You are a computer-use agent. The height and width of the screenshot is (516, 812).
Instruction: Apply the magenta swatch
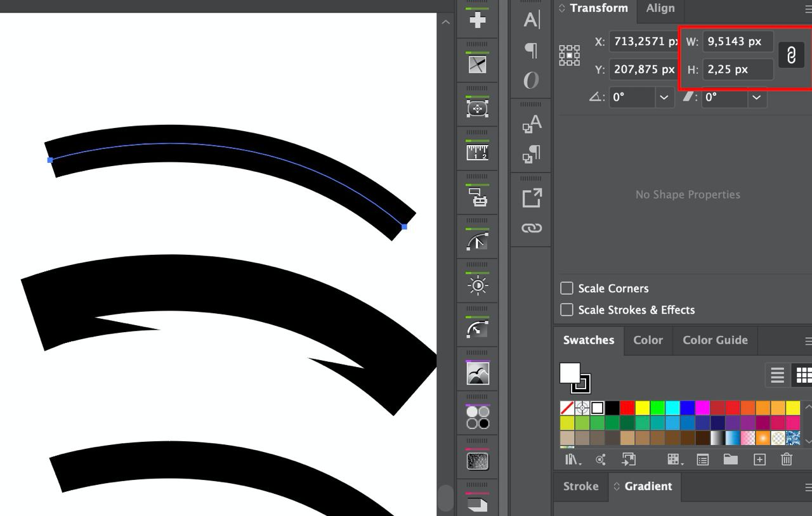702,408
